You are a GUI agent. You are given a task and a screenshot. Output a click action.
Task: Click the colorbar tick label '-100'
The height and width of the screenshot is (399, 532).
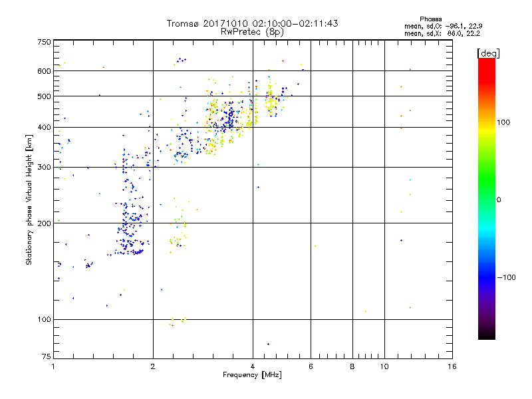506,277
